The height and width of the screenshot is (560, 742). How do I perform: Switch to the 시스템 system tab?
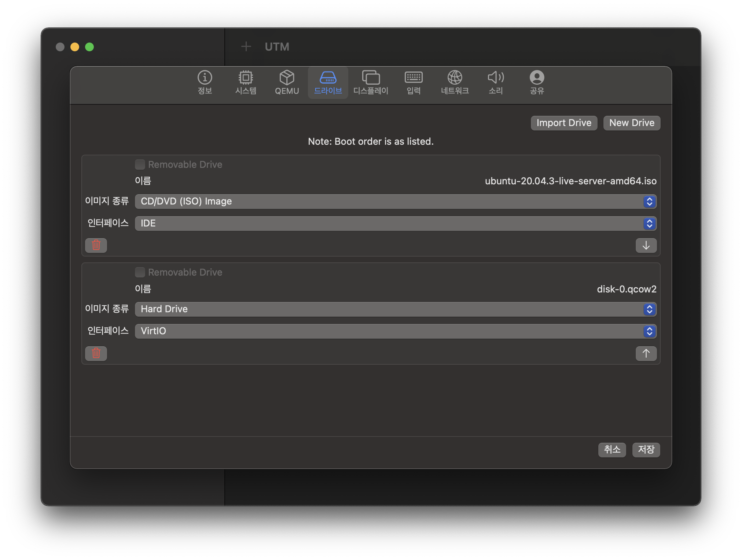click(246, 82)
